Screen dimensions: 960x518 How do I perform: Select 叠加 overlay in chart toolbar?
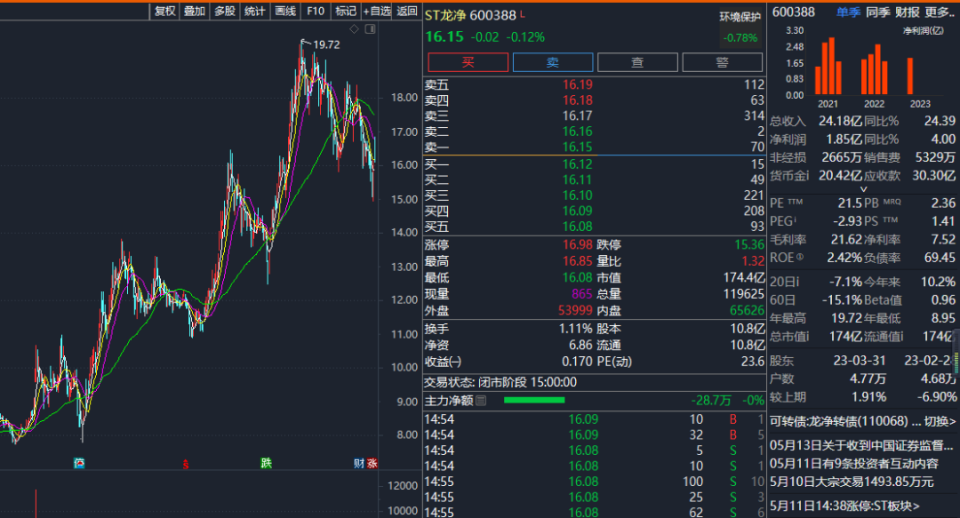pyautogui.click(x=195, y=11)
